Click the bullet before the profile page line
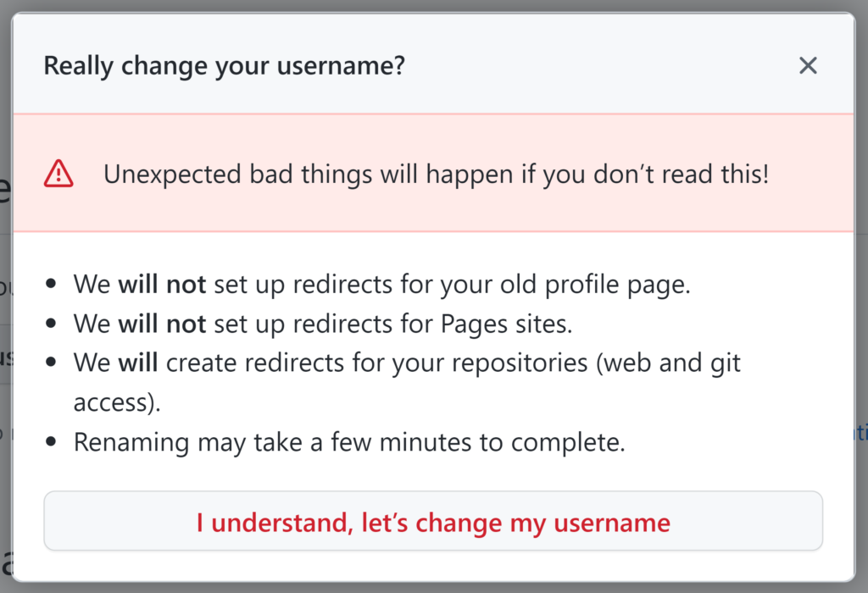 53,285
